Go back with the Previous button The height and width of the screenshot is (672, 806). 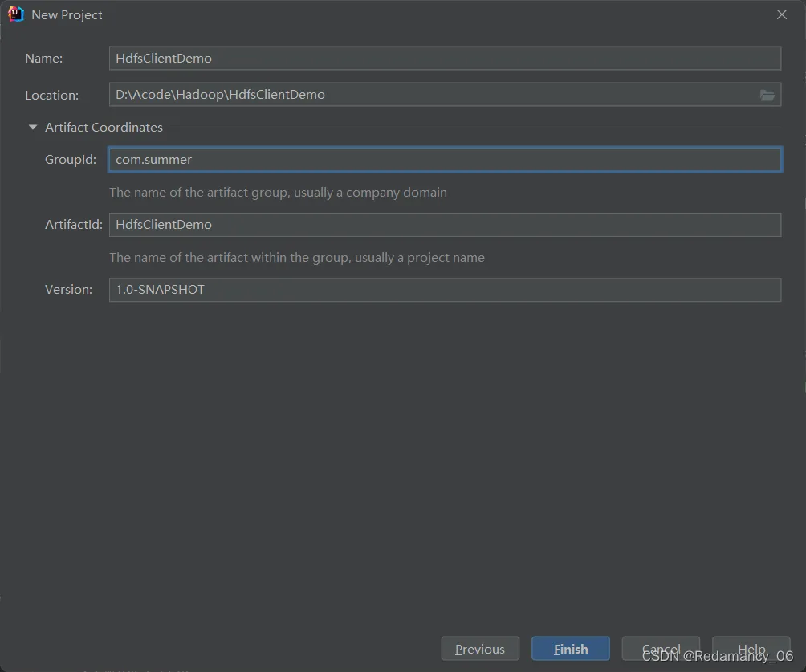pyautogui.click(x=480, y=649)
